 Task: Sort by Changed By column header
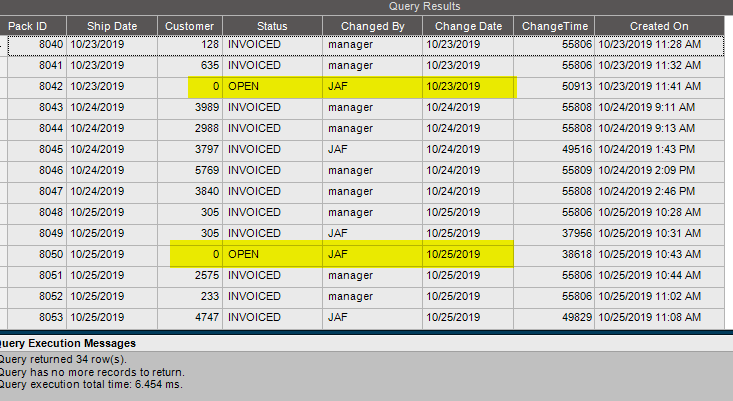[x=373, y=26]
